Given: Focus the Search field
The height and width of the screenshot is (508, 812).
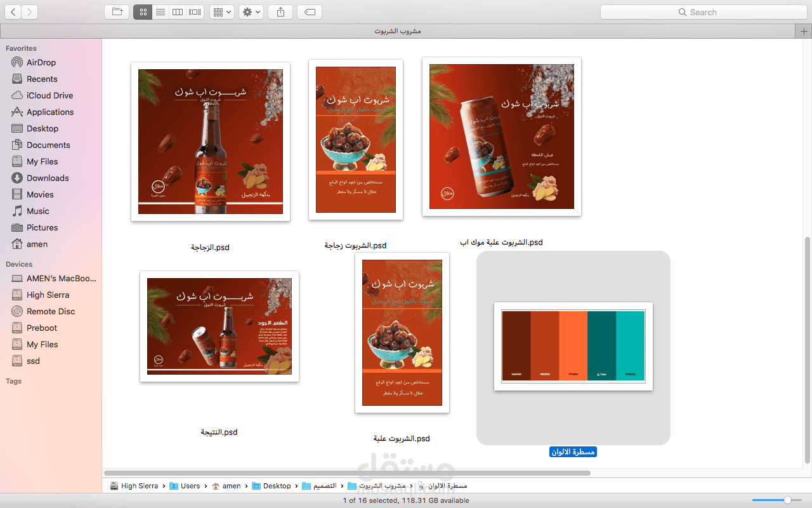Looking at the screenshot, I should pos(703,12).
